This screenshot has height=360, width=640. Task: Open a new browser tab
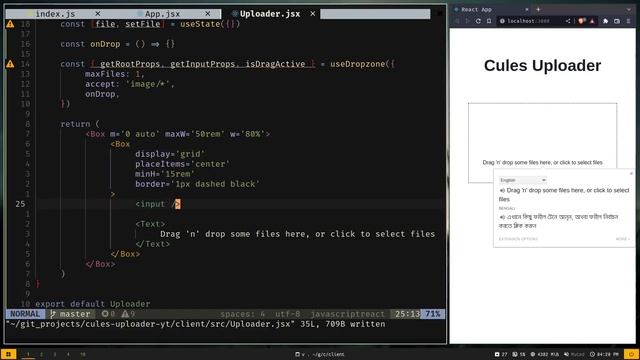coord(538,9)
